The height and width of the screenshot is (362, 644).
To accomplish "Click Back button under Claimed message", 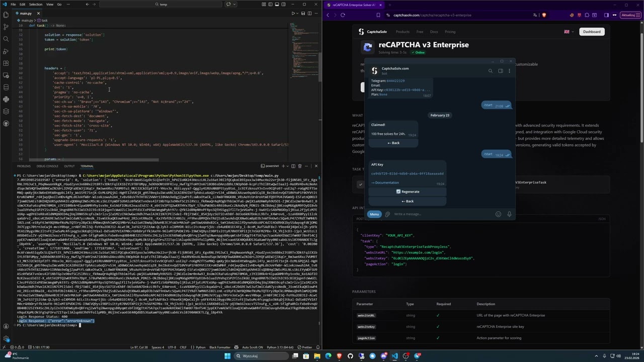I will (394, 143).
